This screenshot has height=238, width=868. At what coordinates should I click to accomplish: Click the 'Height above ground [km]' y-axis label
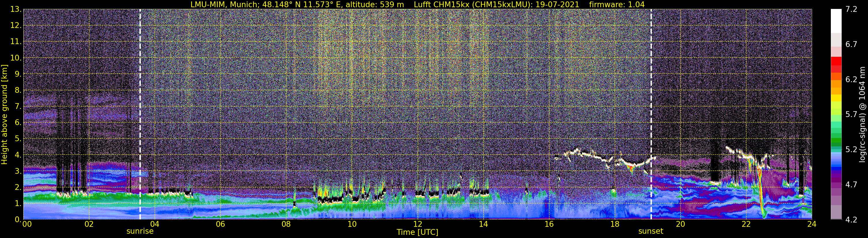pos(4,114)
